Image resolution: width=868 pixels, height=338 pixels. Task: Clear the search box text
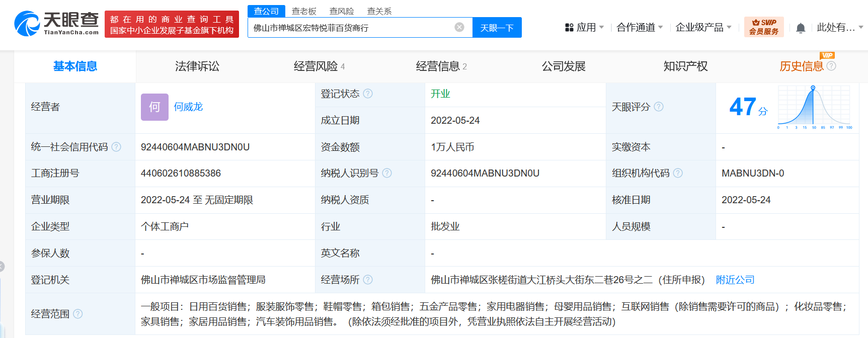click(x=459, y=27)
